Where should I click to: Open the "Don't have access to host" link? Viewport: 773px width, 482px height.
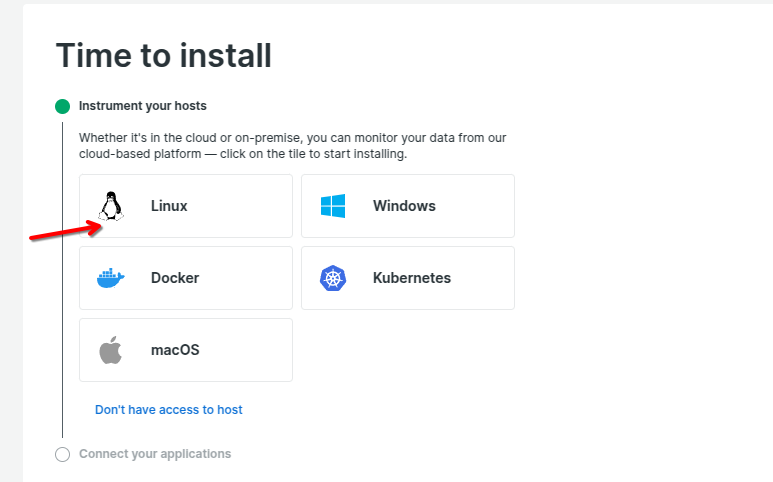click(x=168, y=409)
